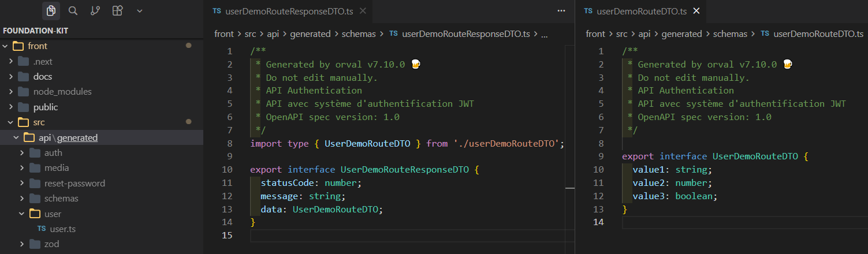Screen dimensions: 868x254
Task: Click left breadcrumb 'generated' segment
Action: 311,34
